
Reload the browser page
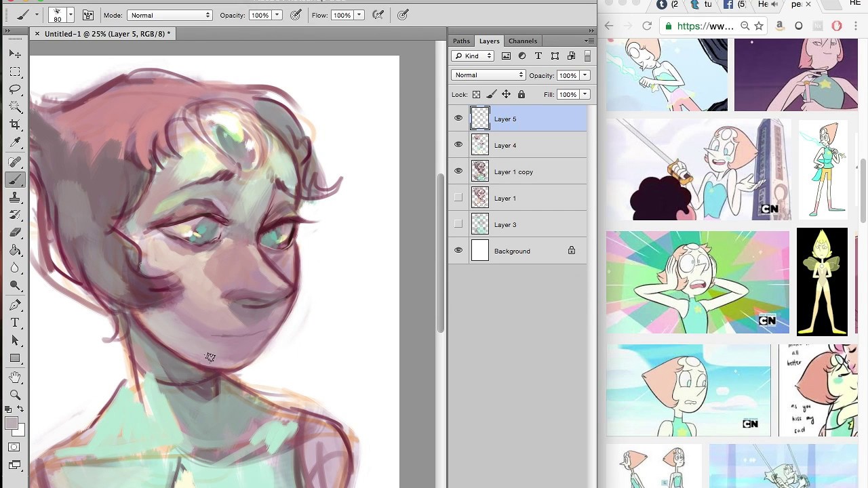(x=647, y=26)
